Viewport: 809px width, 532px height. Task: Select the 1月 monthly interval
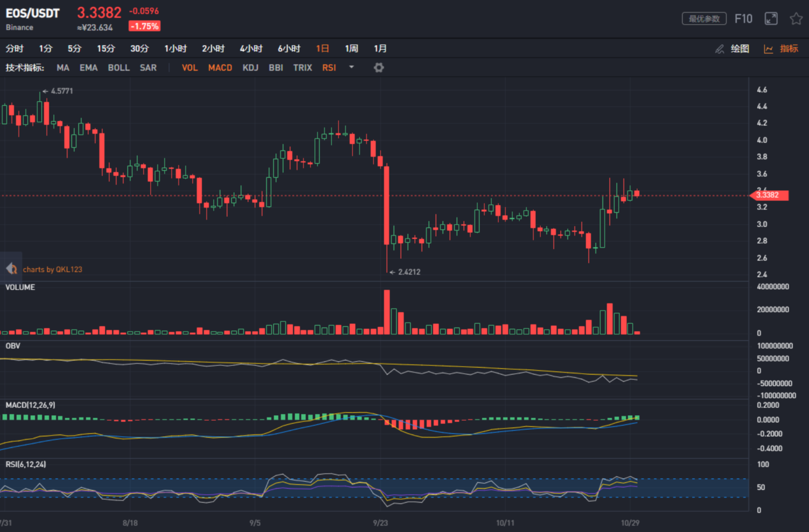click(381, 49)
